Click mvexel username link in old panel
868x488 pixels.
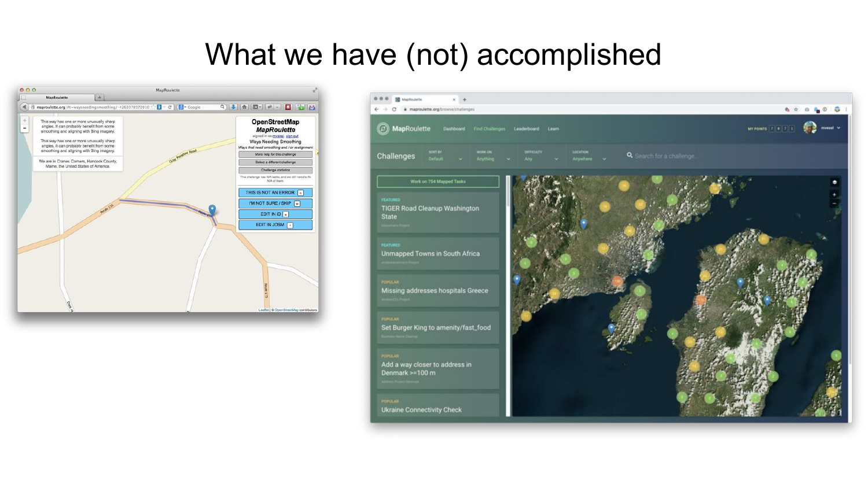(278, 136)
